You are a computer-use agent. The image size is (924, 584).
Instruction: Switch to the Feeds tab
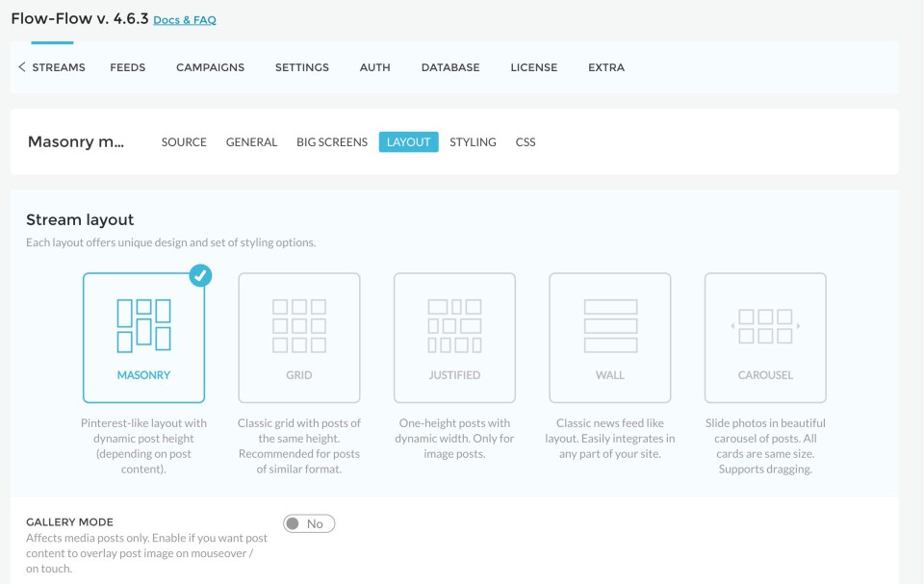pyautogui.click(x=128, y=67)
